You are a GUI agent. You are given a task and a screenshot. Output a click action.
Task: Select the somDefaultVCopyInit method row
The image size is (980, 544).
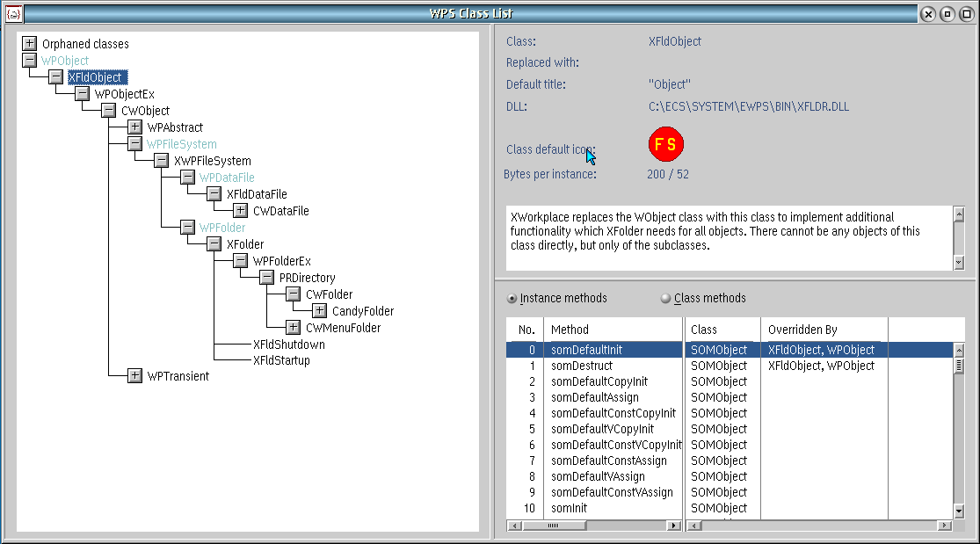[730, 429]
